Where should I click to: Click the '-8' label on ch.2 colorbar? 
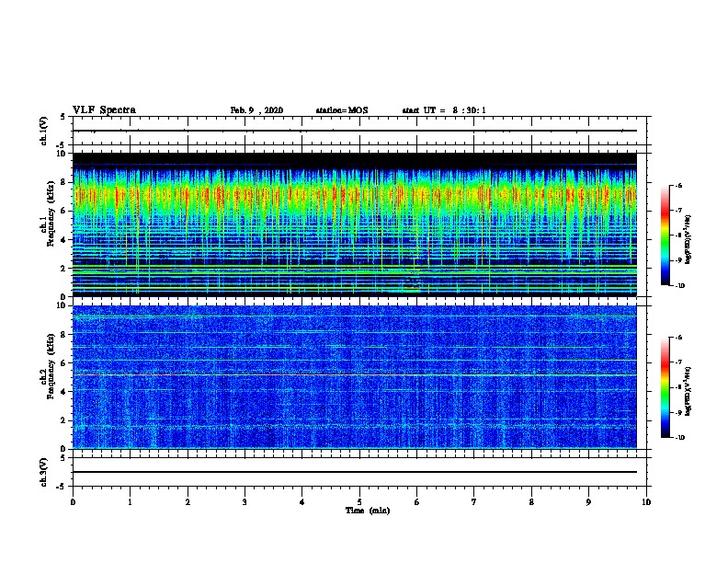click(x=678, y=387)
